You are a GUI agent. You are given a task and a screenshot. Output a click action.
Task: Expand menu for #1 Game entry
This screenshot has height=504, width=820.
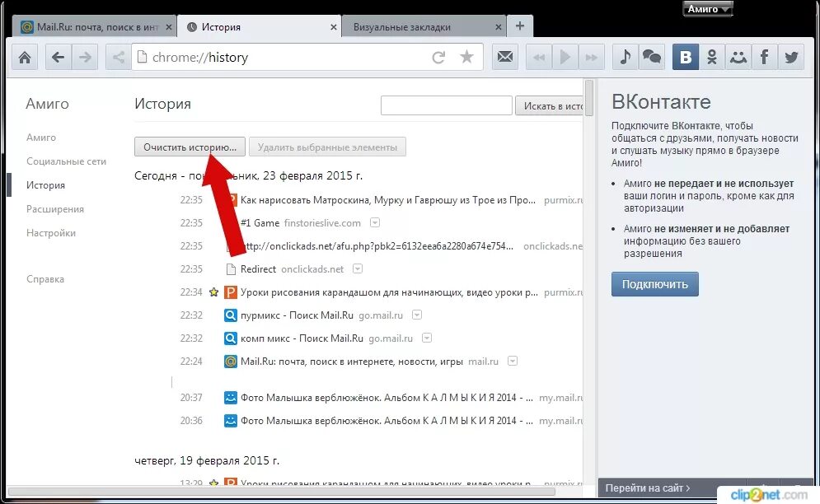click(x=375, y=222)
